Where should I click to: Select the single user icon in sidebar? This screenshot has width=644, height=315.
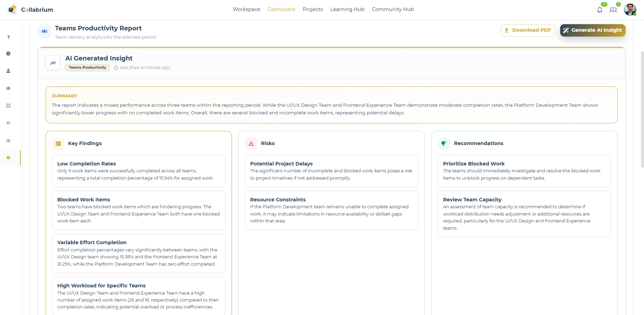pyautogui.click(x=8, y=71)
